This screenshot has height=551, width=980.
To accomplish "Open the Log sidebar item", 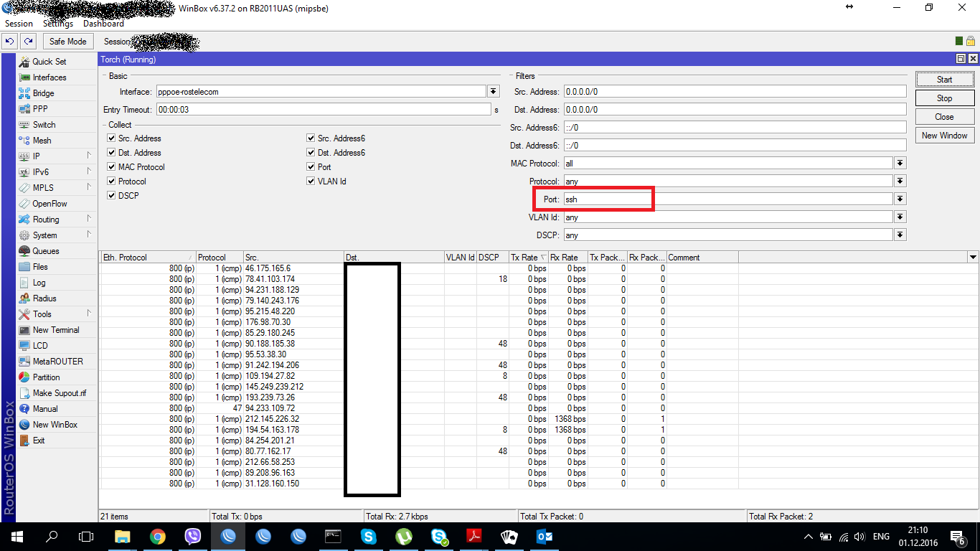I will (x=39, y=283).
